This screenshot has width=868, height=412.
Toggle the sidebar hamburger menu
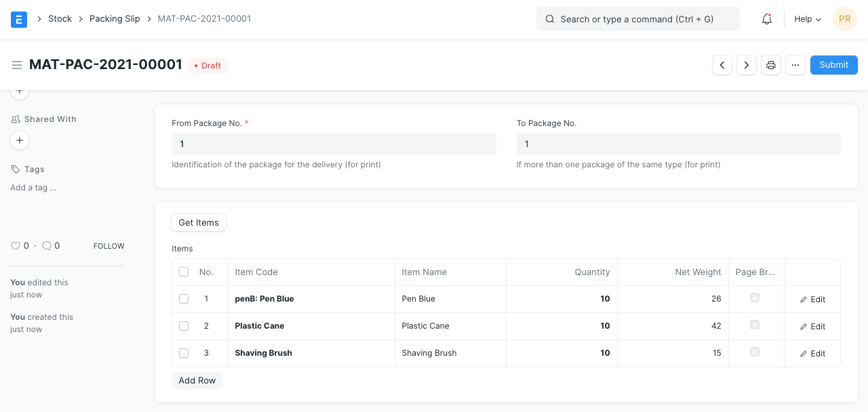[17, 65]
